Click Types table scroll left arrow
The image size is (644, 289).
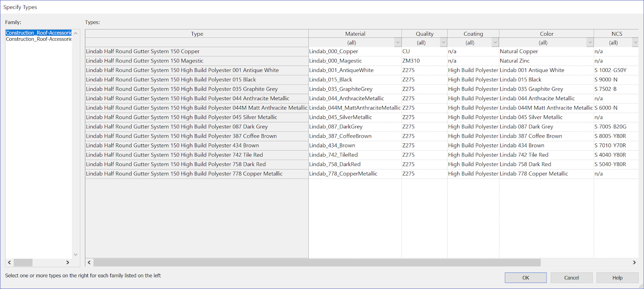click(x=89, y=262)
